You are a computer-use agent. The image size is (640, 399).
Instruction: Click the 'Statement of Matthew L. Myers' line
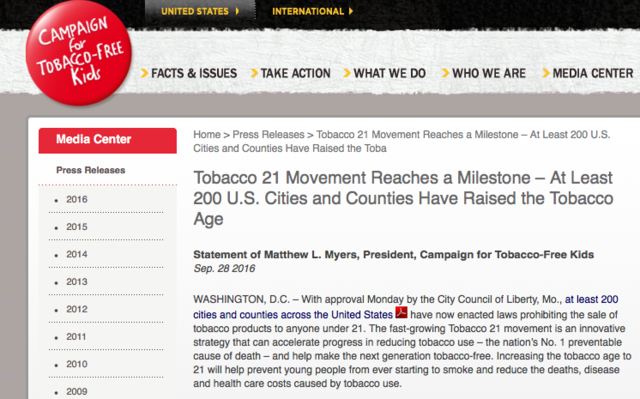[393, 255]
